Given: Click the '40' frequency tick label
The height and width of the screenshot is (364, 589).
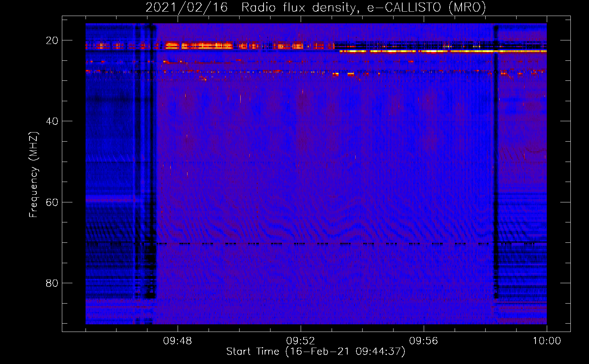Looking at the screenshot, I should [x=52, y=121].
